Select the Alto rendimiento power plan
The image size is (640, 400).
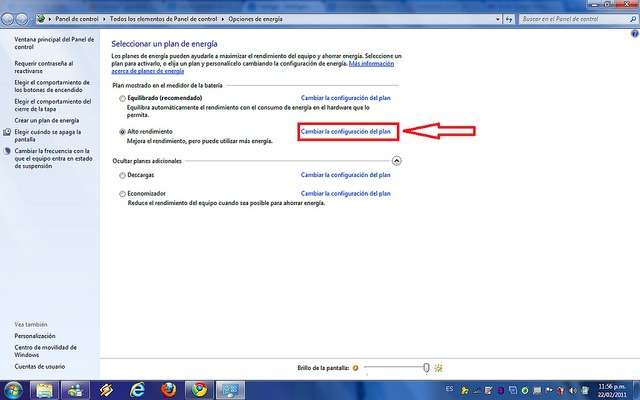[x=122, y=131]
